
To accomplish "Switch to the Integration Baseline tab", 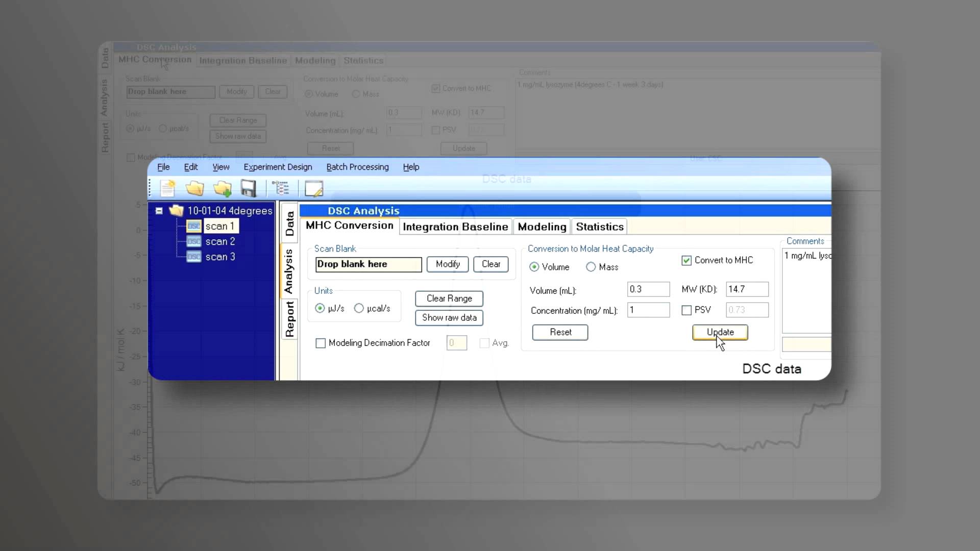I will (455, 227).
